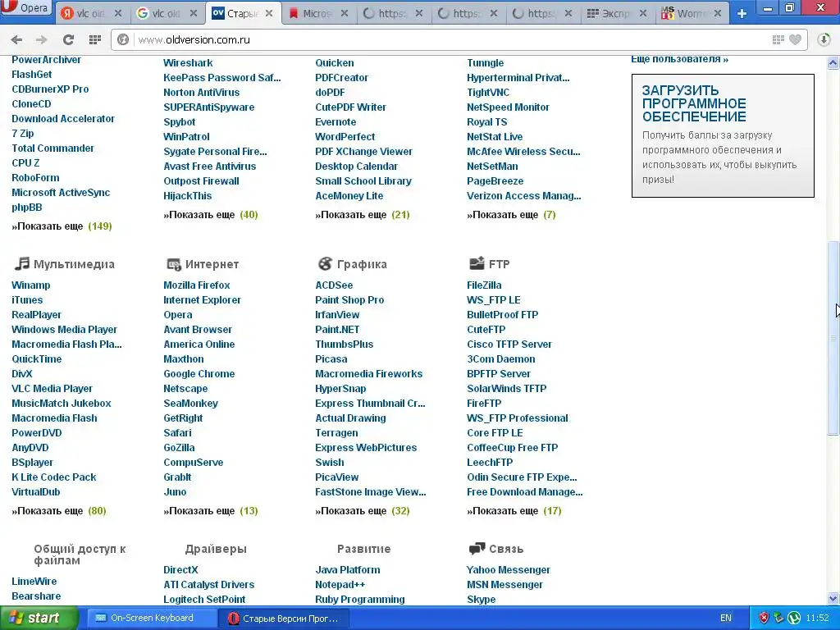Switch to the Microsoft tab
This screenshot has width=840, height=630.
tap(318, 13)
